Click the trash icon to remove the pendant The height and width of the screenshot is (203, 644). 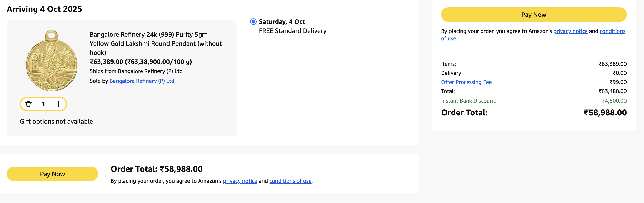click(x=28, y=104)
